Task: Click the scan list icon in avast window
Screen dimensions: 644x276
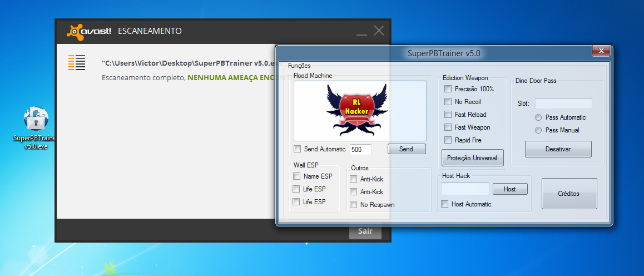Action: (77, 62)
